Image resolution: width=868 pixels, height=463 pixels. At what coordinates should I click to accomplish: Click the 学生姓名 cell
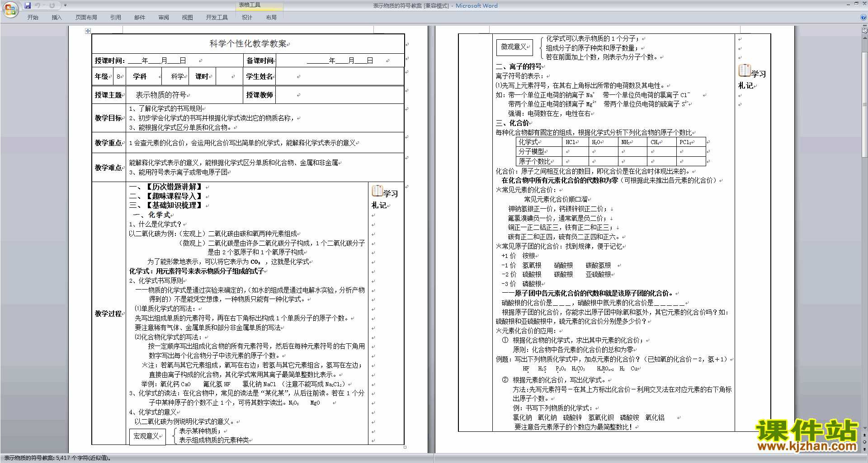[x=259, y=76]
